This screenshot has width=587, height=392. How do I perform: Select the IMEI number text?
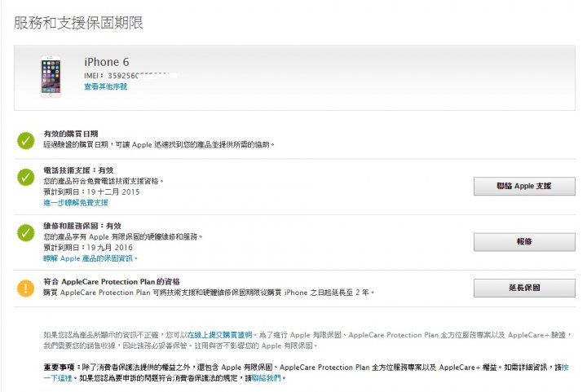coord(130,76)
